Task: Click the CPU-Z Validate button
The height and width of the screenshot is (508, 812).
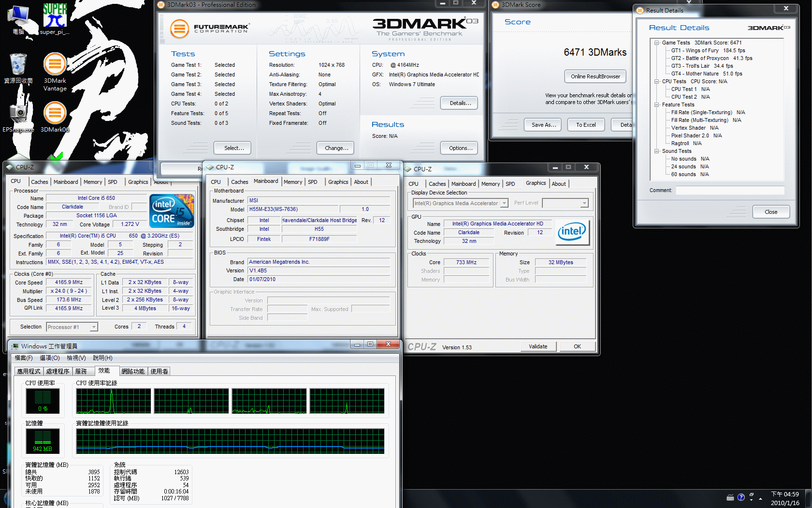Action: [x=538, y=346]
